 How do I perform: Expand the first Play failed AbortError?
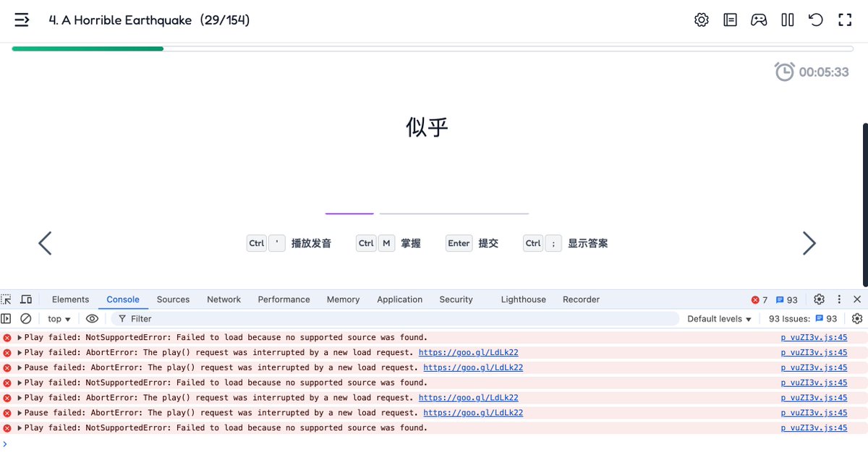point(20,353)
